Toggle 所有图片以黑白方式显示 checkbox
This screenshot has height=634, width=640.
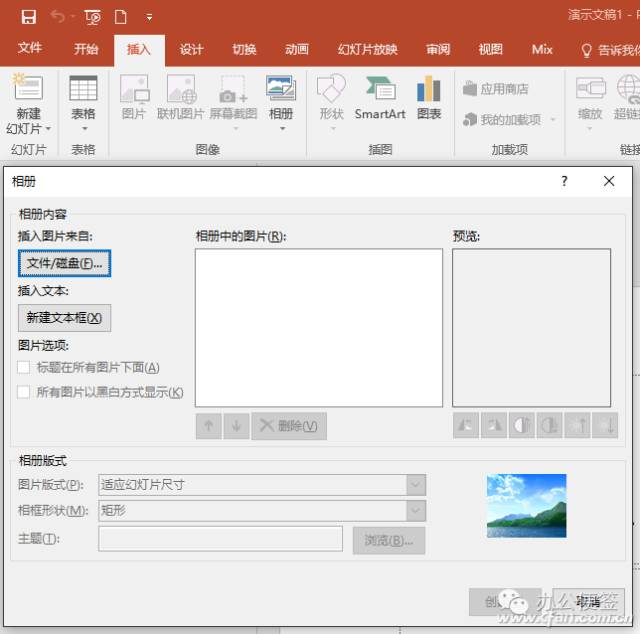point(24,392)
